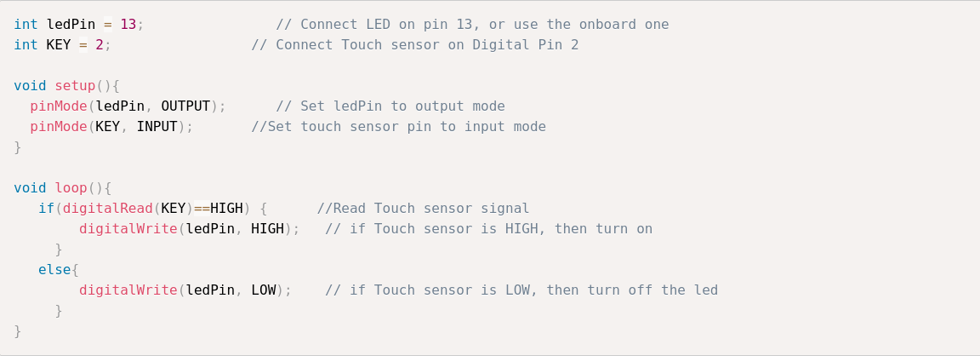The width and height of the screenshot is (980, 356).
Task: Click the setup function name
Action: click(75, 86)
